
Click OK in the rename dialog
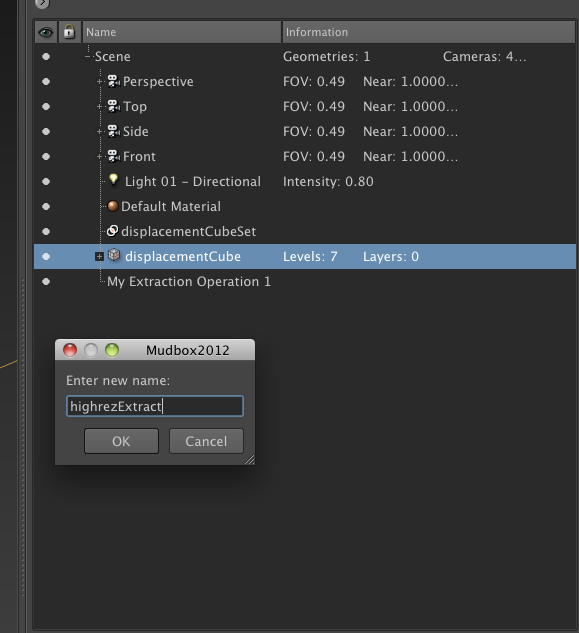(121, 441)
